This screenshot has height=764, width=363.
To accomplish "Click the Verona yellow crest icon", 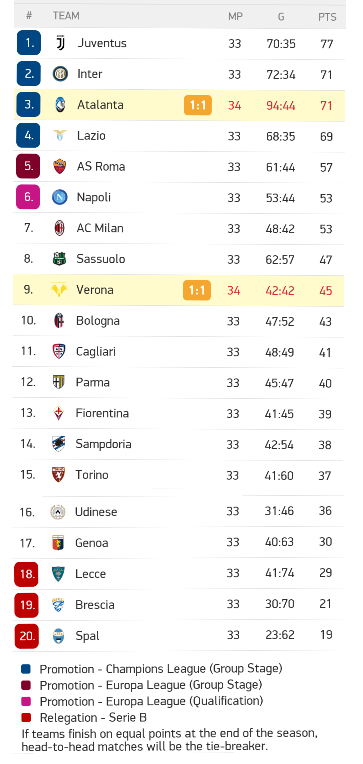I will coord(59,290).
